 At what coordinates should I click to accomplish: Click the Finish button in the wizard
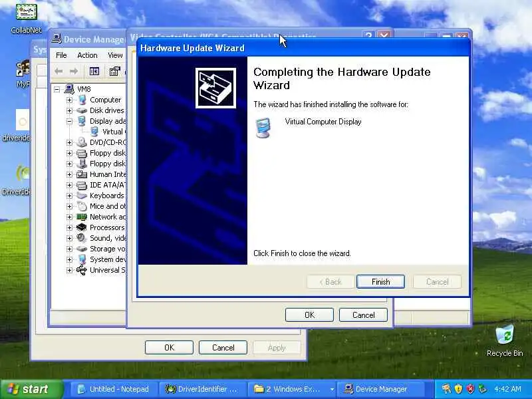(x=380, y=281)
